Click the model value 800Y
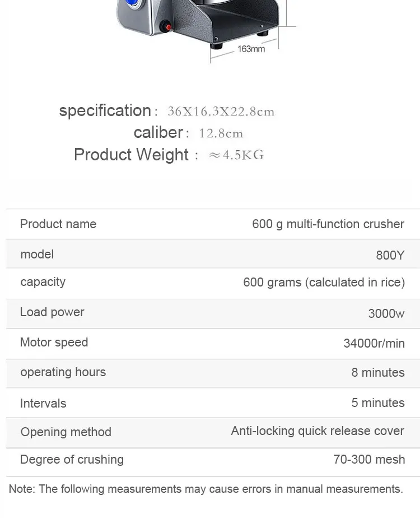420x518 pixels. [x=390, y=255]
